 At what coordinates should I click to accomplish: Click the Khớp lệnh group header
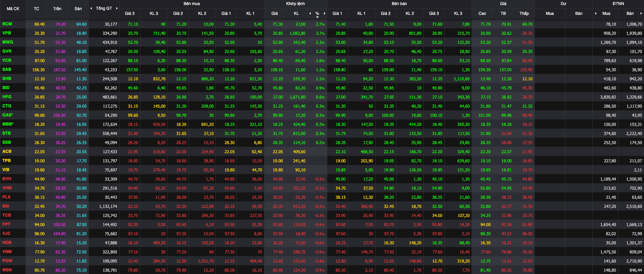coord(296,4)
